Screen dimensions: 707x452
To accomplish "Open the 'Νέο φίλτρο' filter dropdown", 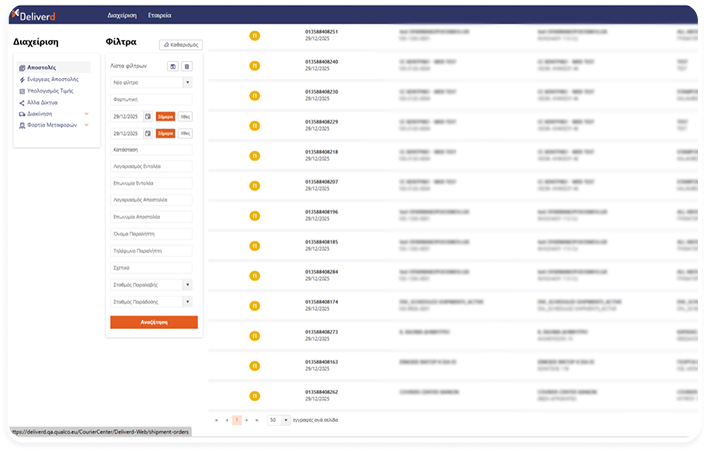I will pyautogui.click(x=187, y=82).
